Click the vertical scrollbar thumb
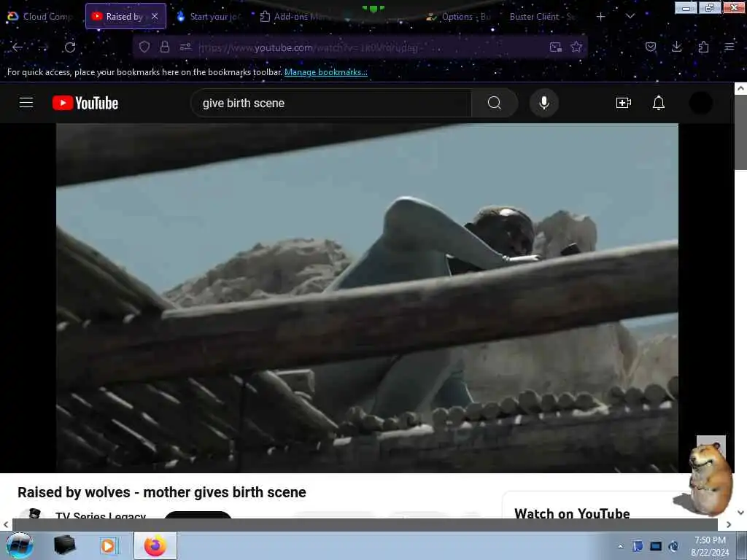This screenshot has height=560, width=747. pyautogui.click(x=740, y=132)
